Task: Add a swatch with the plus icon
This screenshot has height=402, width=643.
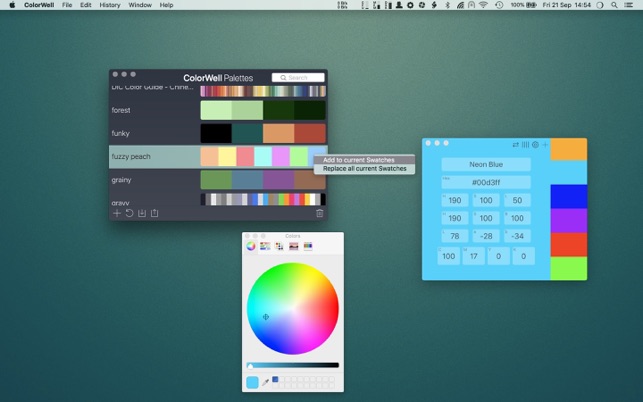Action: (545, 144)
